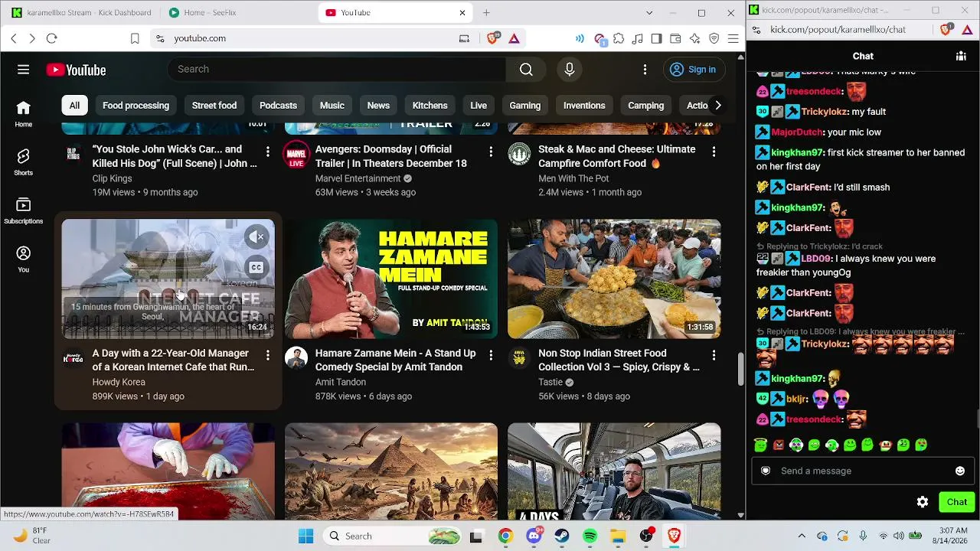Screen dimensions: 980x551
Task: Select the Music category chip
Action: 332,106
